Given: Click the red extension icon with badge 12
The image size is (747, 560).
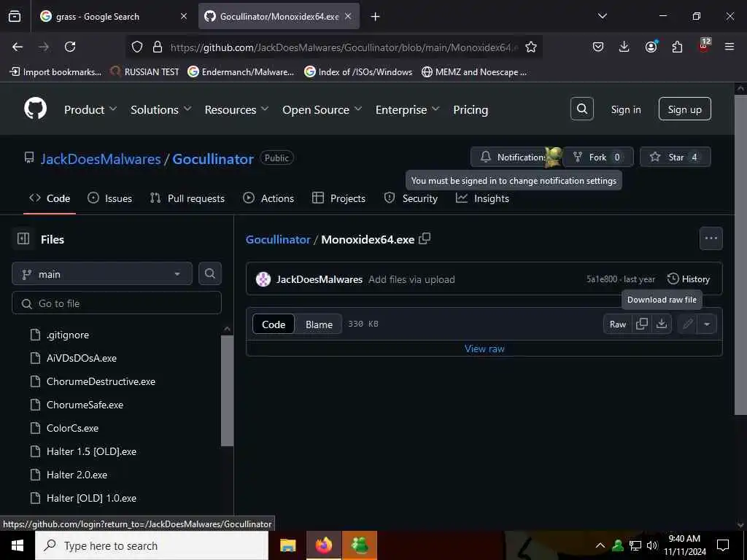Looking at the screenshot, I should (x=704, y=45).
